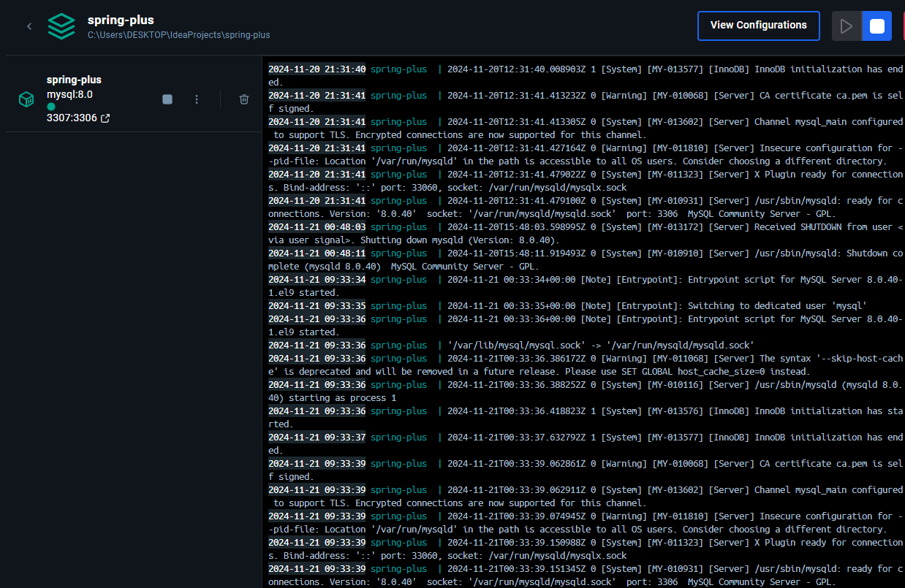This screenshot has height=588, width=905.
Task: Click the container cube icon for mysql
Action: (26, 99)
